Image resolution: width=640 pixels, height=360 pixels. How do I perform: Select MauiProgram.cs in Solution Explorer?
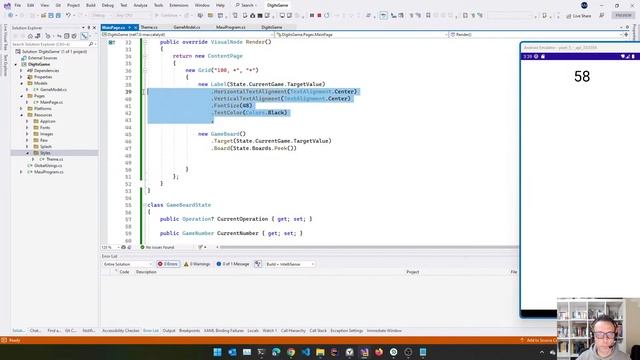click(x=49, y=172)
